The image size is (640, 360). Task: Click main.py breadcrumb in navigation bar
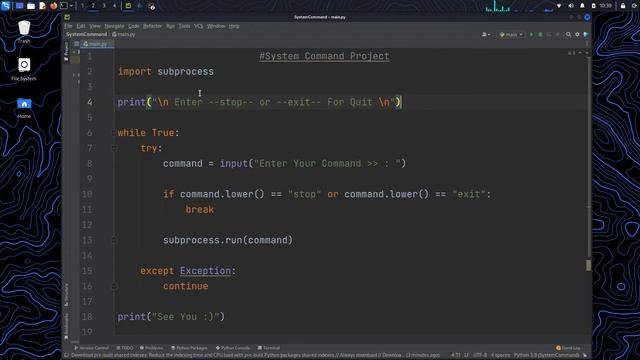click(124, 35)
